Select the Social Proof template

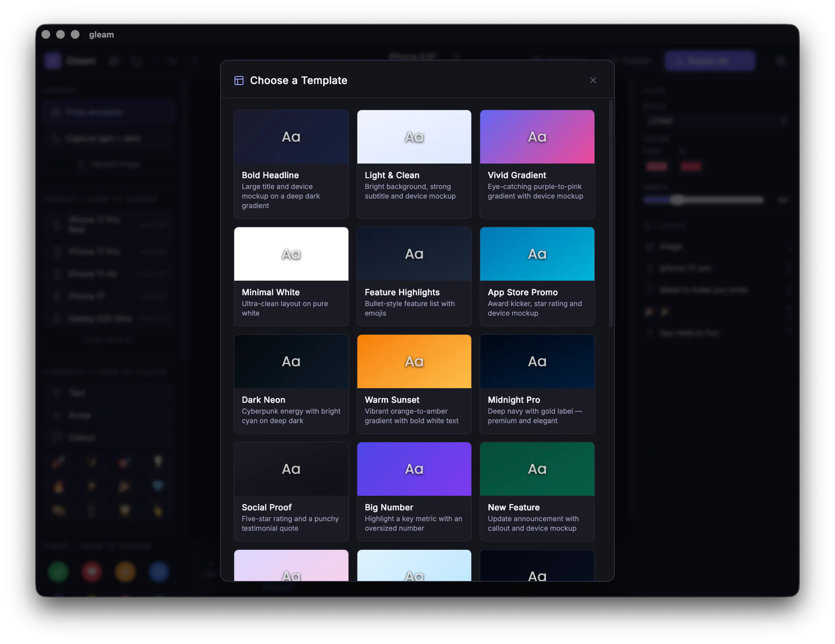[291, 492]
